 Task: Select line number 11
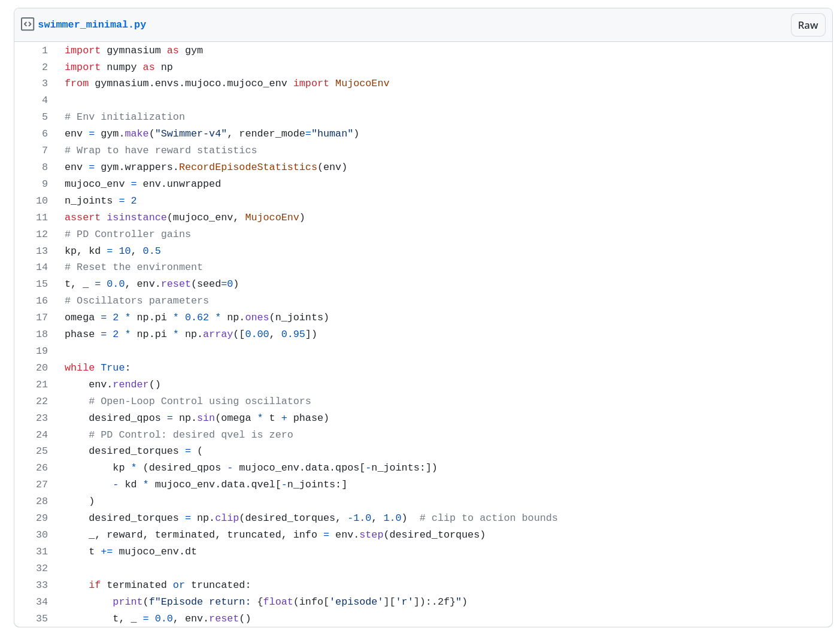tap(42, 217)
